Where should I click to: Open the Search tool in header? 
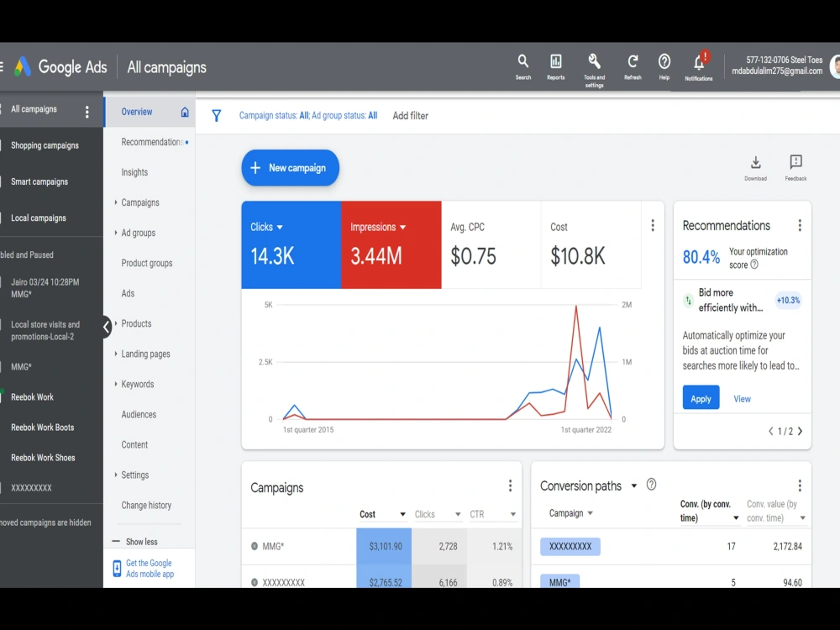(522, 67)
